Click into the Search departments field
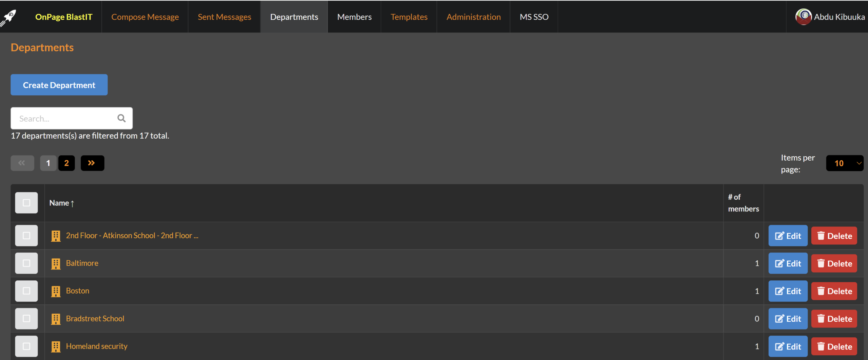The image size is (868, 360). point(72,118)
